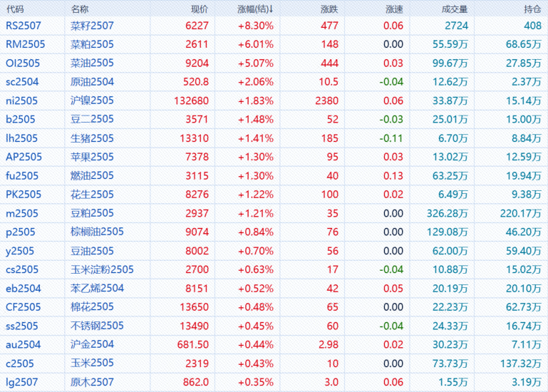Open the 菜粕2505 contract name

(93, 44)
